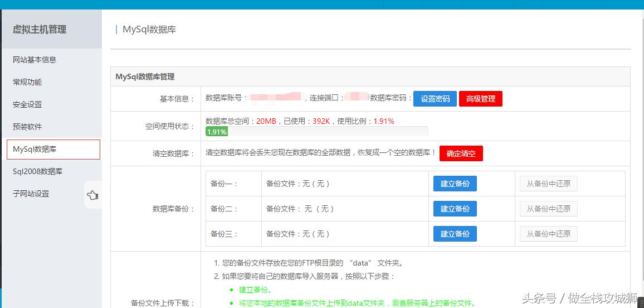Click 从备份中还原 for 备份二
The height and width of the screenshot is (308, 644).
pos(549,209)
